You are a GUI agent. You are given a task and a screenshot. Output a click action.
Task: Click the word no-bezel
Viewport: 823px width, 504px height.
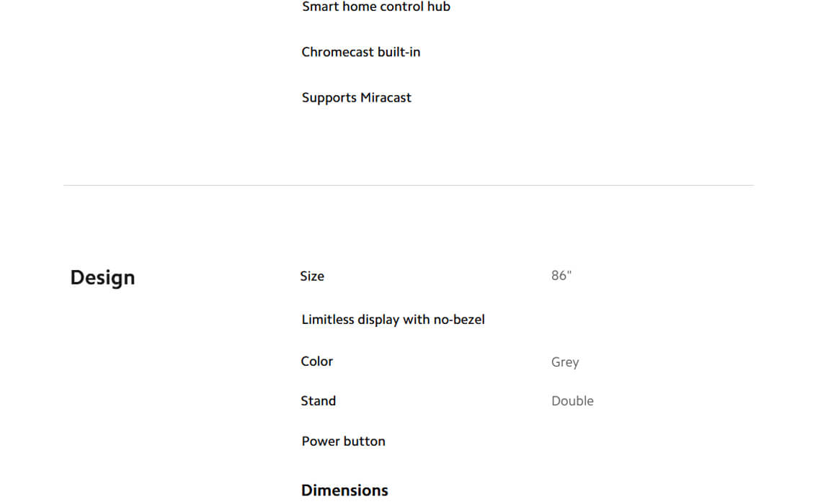click(x=458, y=320)
